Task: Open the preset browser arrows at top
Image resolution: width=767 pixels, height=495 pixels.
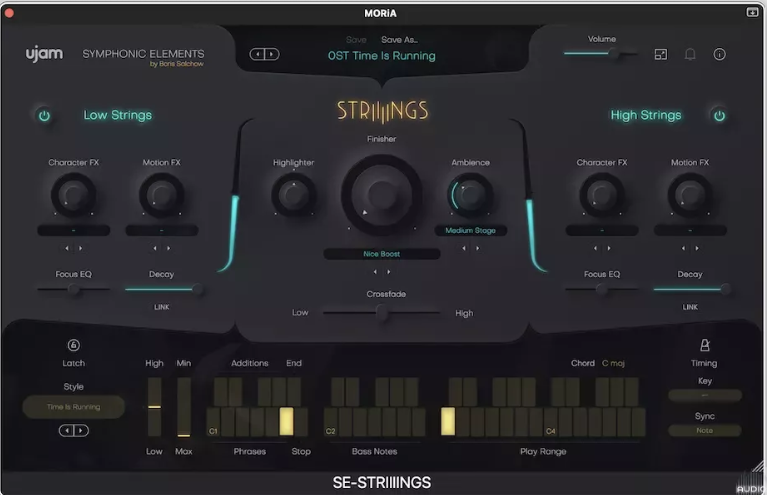Action: [265, 54]
